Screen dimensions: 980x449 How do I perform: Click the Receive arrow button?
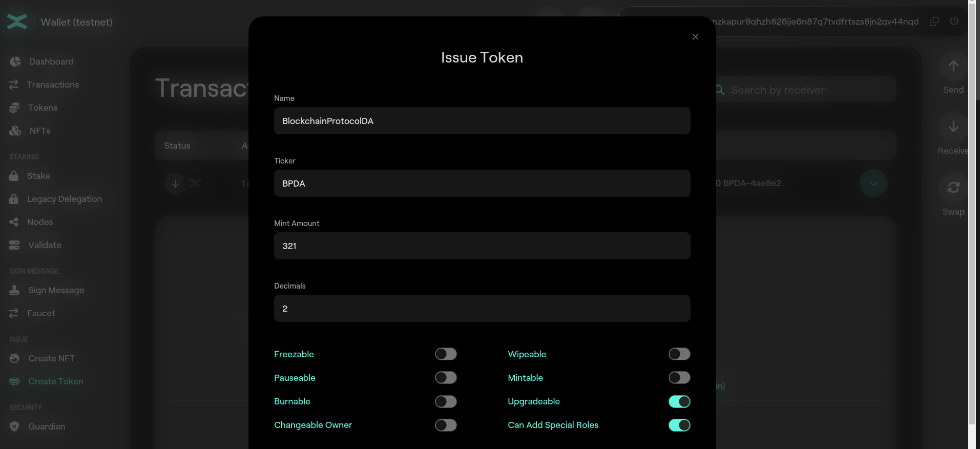(953, 127)
